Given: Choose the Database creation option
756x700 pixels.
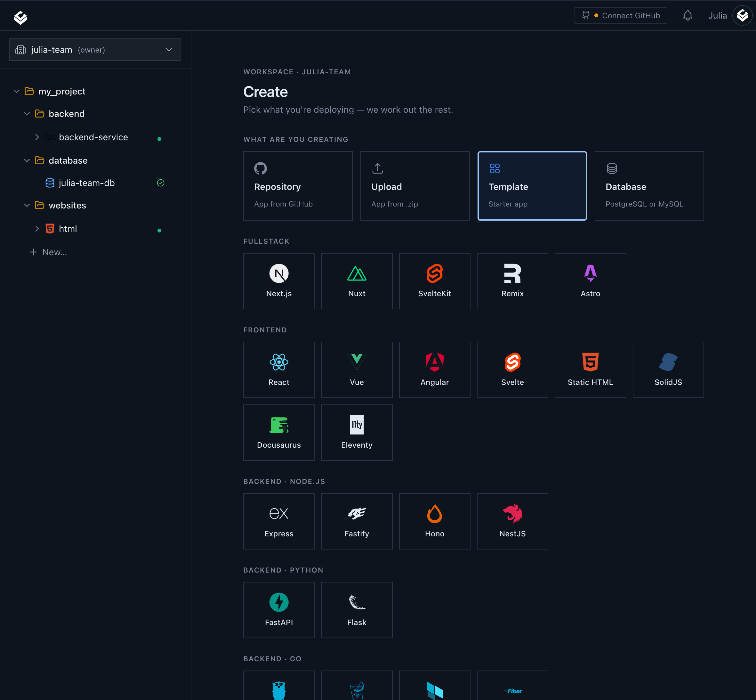Looking at the screenshot, I should [x=649, y=186].
